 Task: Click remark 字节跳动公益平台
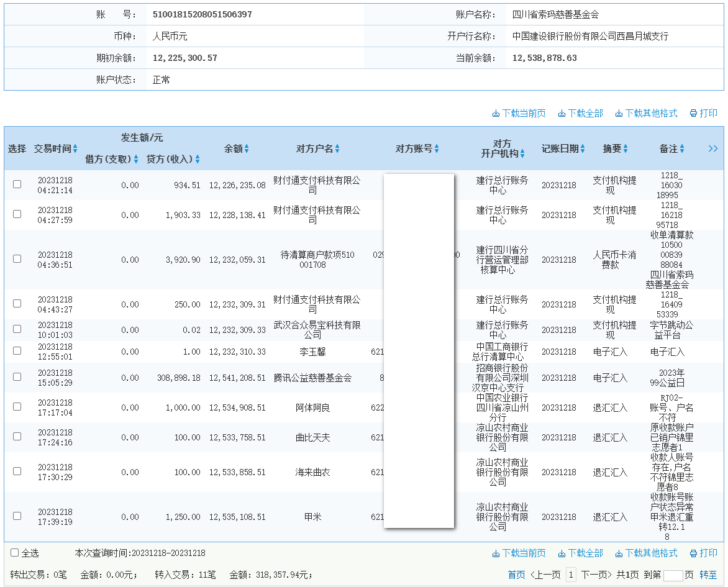pos(671,330)
